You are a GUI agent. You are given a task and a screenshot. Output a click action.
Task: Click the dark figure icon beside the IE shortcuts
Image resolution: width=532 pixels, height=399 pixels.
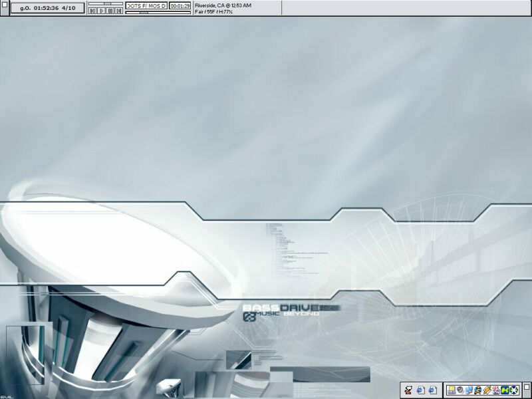tap(408, 390)
